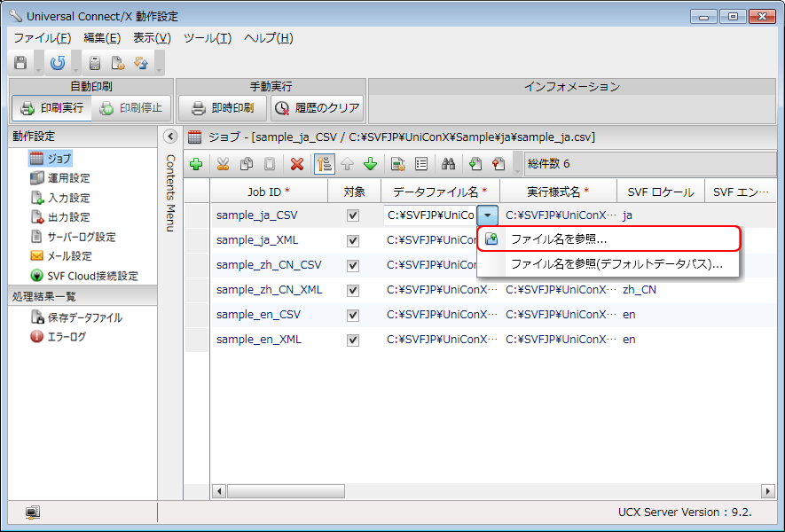Open data file dropdown arrow for sample_ja_CSV
785x532 pixels.
(487, 215)
